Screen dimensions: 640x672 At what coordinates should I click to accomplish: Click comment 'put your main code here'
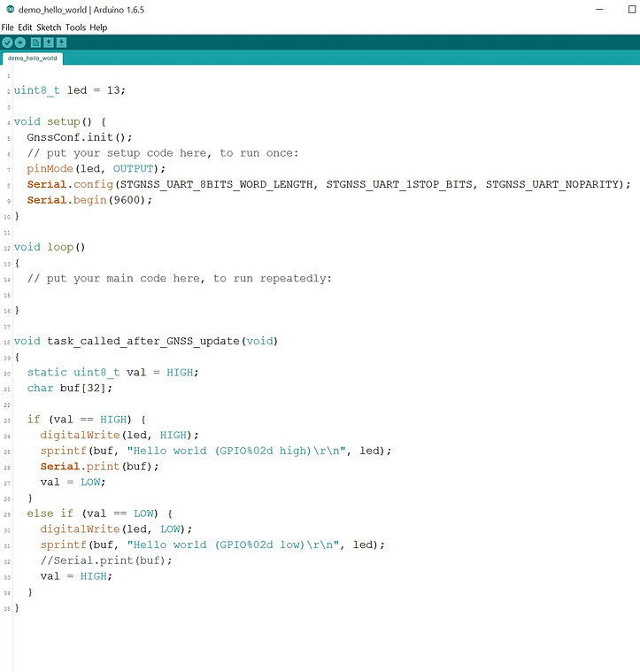180,279
